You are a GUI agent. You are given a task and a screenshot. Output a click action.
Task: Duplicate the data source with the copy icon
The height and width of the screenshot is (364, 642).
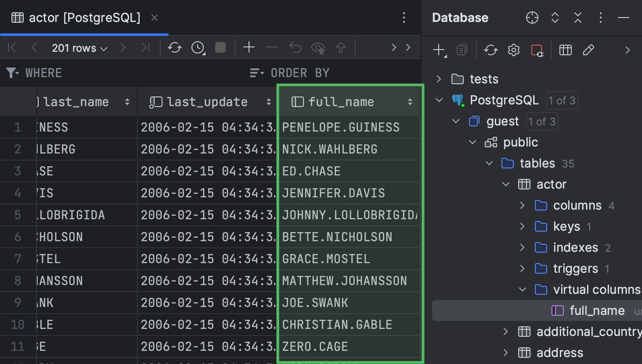tap(462, 50)
